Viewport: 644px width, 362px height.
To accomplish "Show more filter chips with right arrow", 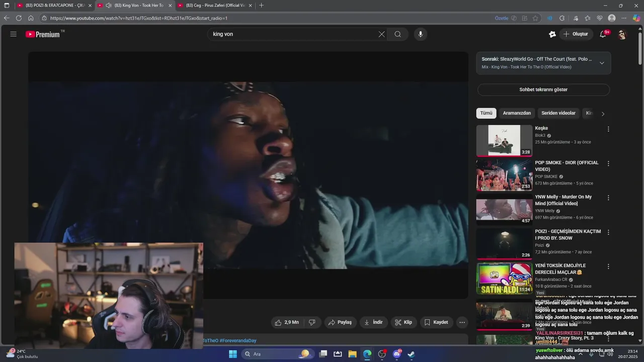I will click(603, 114).
